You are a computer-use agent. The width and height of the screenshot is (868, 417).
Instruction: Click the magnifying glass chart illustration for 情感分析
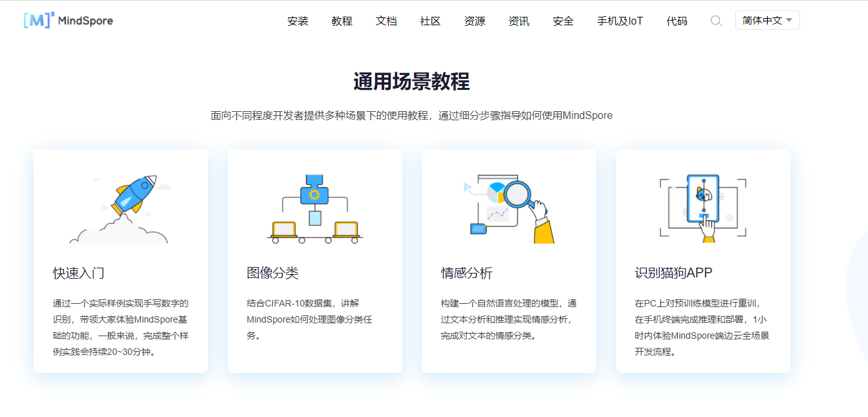509,208
